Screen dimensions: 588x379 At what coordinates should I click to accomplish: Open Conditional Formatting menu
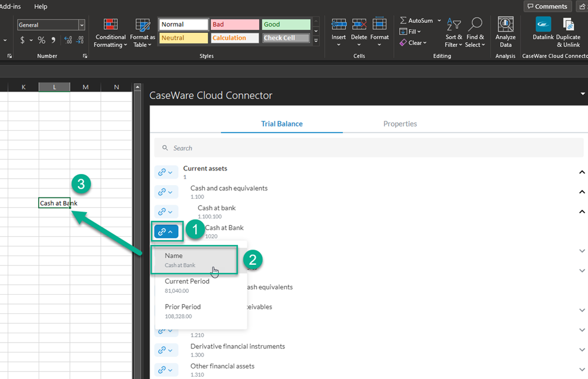110,33
